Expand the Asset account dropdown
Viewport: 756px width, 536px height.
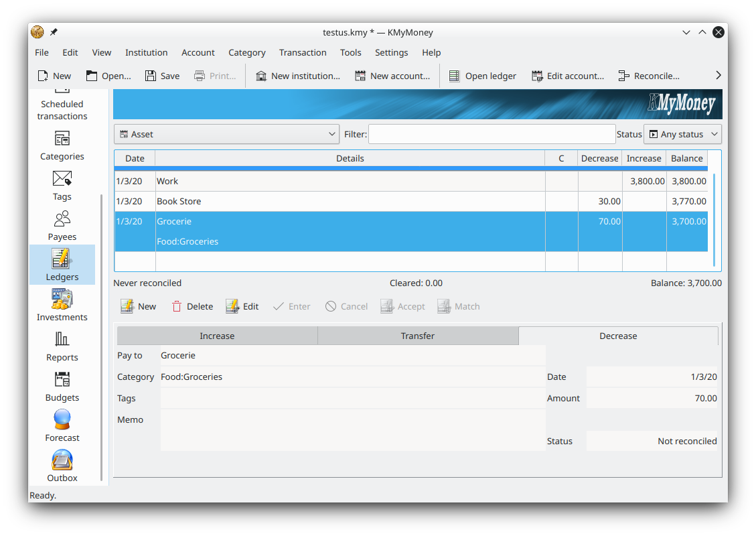pos(226,134)
